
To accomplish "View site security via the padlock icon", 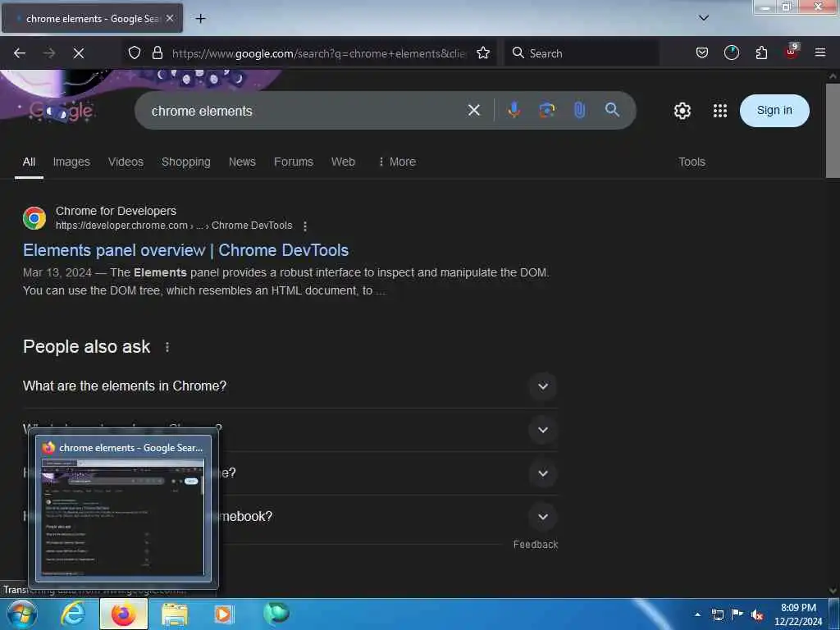I will click(x=157, y=52).
